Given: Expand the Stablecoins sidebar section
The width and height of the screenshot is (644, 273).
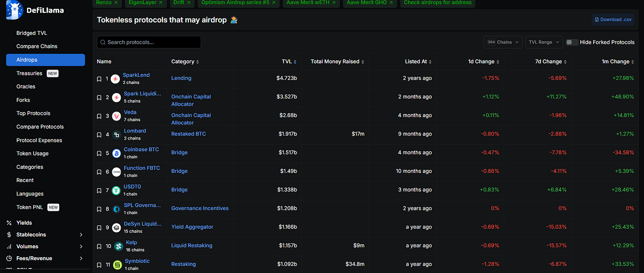Looking at the screenshot, I should [81, 235].
